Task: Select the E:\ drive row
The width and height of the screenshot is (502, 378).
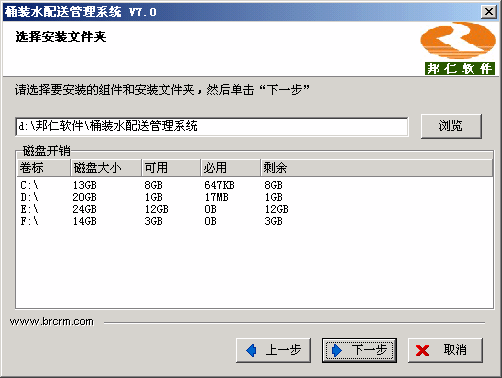Action: click(x=255, y=209)
